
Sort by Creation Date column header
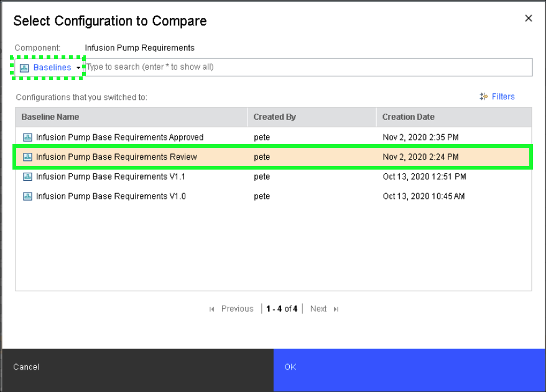coord(408,117)
